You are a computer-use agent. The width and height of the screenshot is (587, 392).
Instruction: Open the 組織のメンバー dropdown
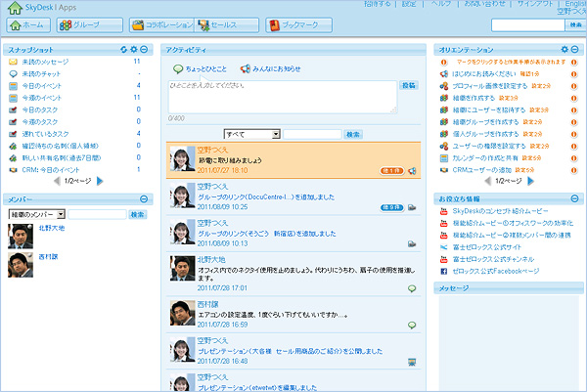pyautogui.click(x=36, y=214)
